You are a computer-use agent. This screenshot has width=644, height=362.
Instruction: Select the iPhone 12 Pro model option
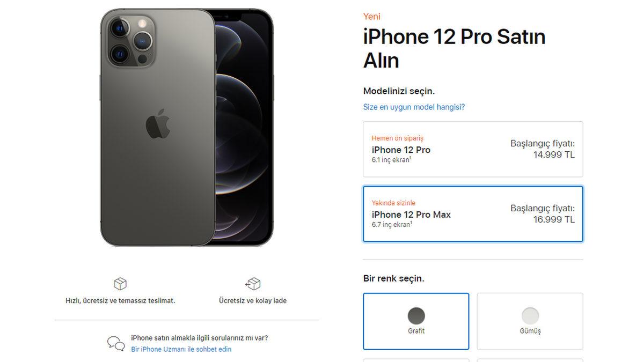(x=473, y=149)
